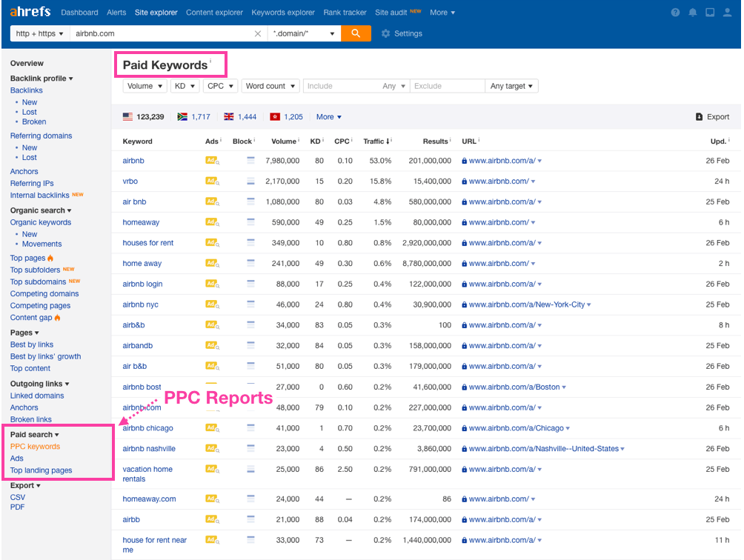Screen dimensions: 744x560
Task: Open Rank tracker
Action: (345, 13)
